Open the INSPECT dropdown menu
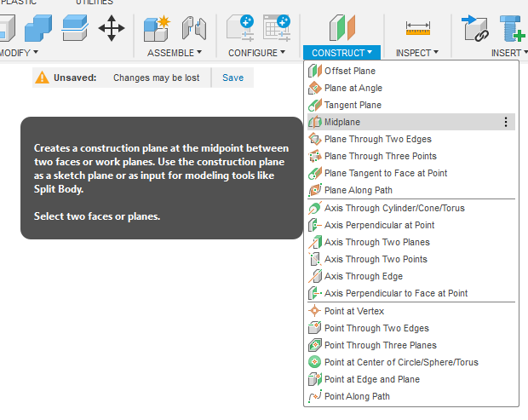528x420 pixels. (417, 53)
